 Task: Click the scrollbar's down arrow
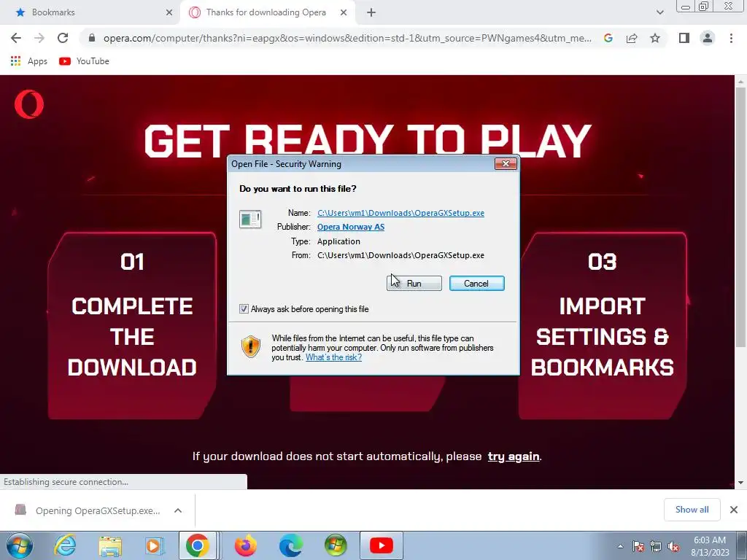click(x=741, y=483)
